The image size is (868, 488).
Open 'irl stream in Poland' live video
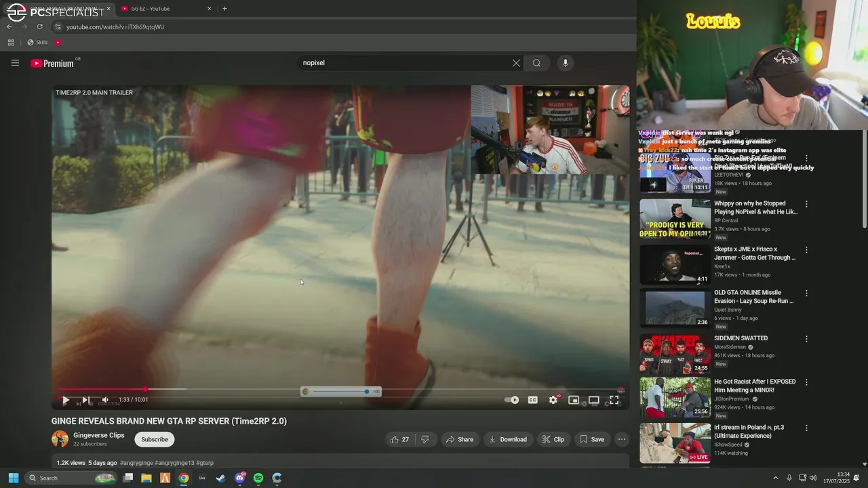click(675, 443)
